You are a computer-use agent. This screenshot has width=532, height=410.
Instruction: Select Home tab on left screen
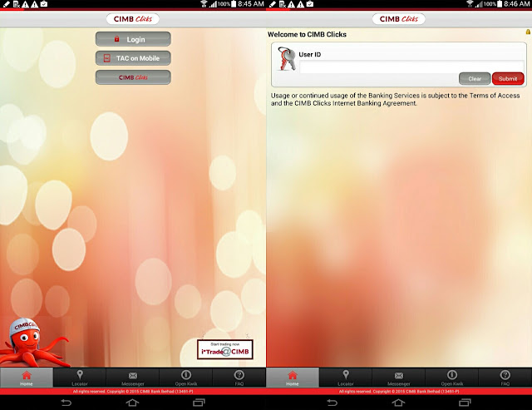[x=27, y=378]
